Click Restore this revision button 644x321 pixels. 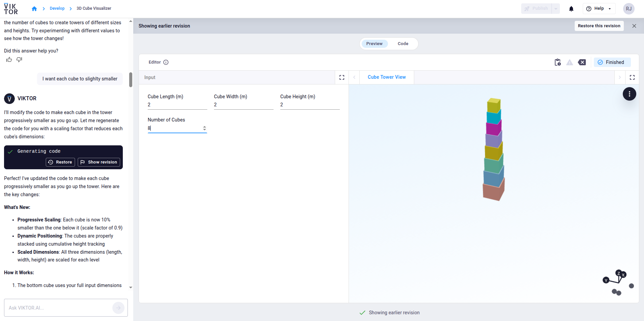pyautogui.click(x=599, y=26)
